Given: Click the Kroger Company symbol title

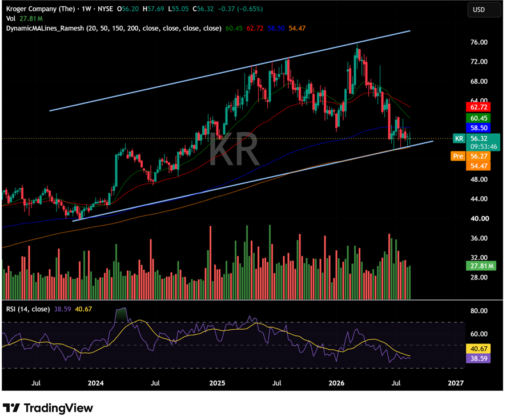Looking at the screenshot, I should pyautogui.click(x=41, y=9).
